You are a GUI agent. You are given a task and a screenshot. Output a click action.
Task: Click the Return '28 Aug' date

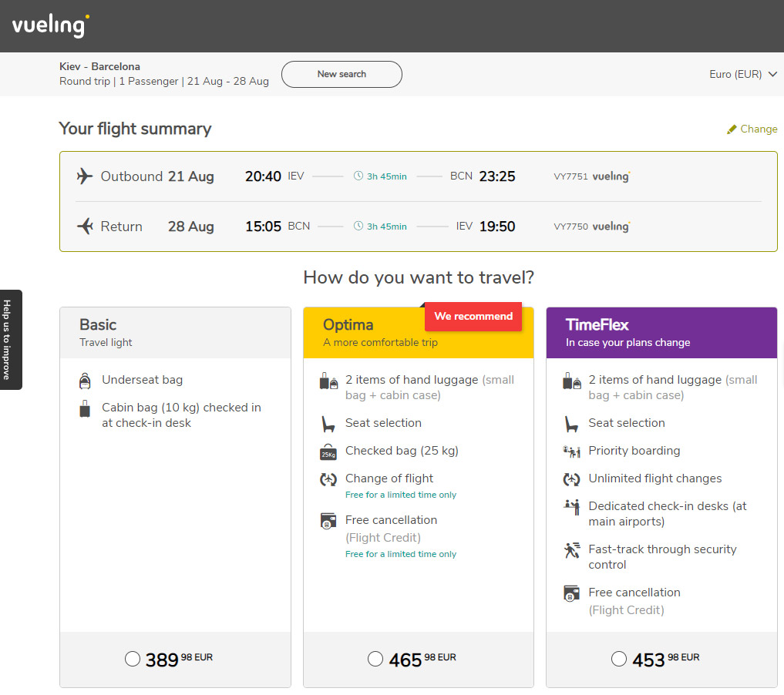(191, 227)
